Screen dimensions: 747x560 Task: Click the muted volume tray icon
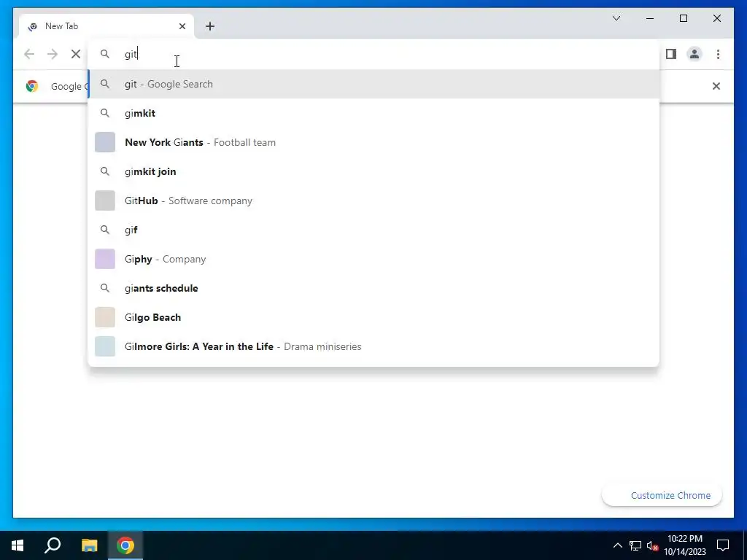653,545
